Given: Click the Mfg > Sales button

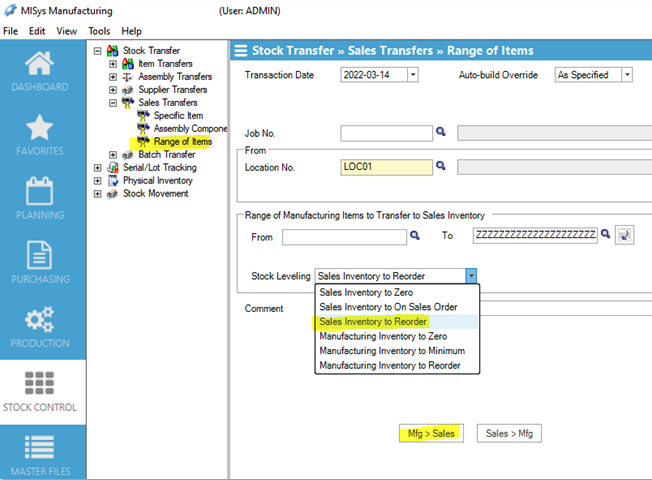Looking at the screenshot, I should coord(431,433).
